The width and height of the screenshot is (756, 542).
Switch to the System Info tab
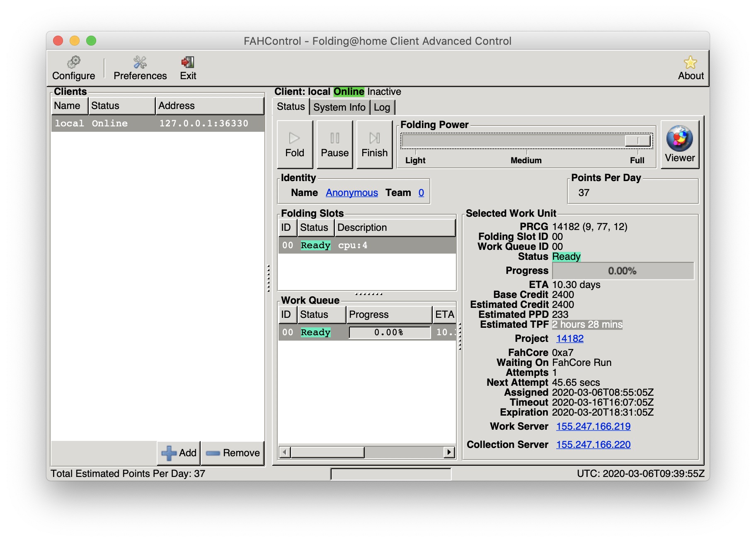[339, 107]
